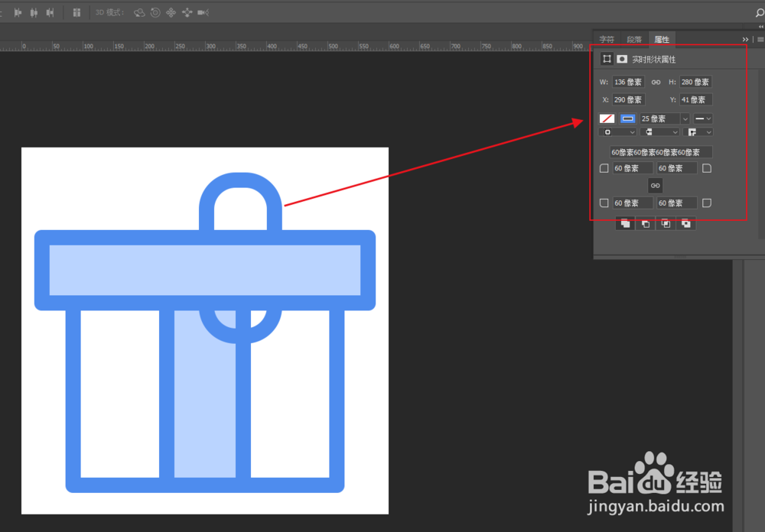The width and height of the screenshot is (765, 532).
Task: Click the intersect shape areas path operation button
Action: click(x=666, y=224)
